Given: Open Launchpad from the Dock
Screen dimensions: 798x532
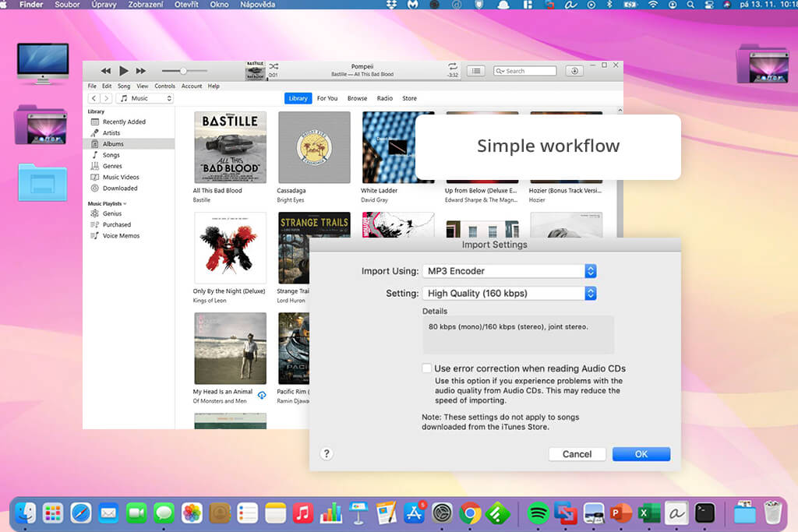Looking at the screenshot, I should point(53,513).
